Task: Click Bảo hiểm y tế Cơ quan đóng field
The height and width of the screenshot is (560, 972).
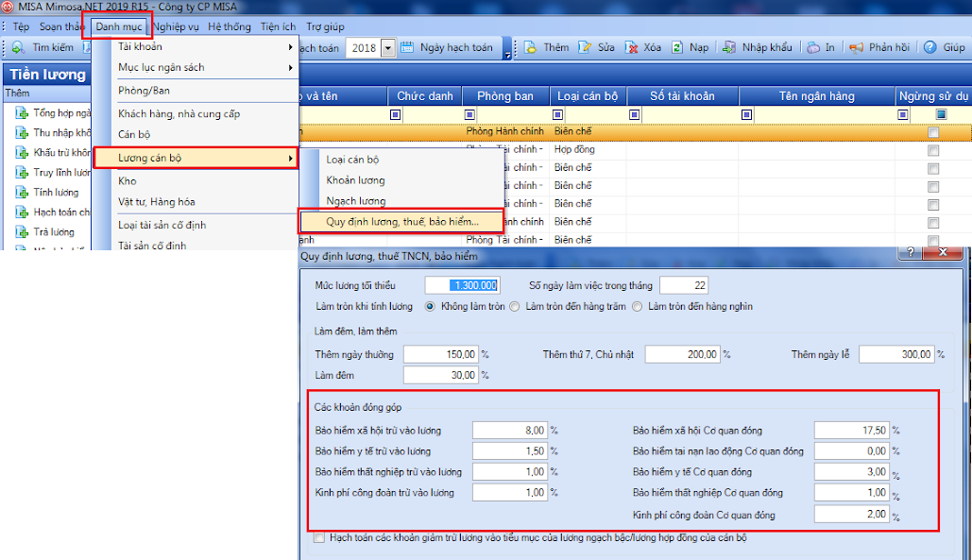Action: 852,472
